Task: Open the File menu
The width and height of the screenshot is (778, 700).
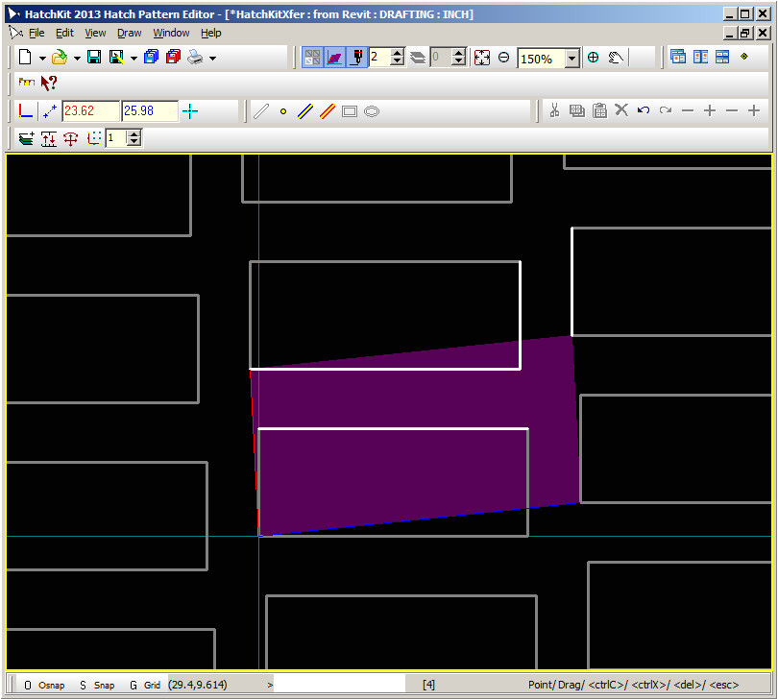Action: tap(36, 34)
